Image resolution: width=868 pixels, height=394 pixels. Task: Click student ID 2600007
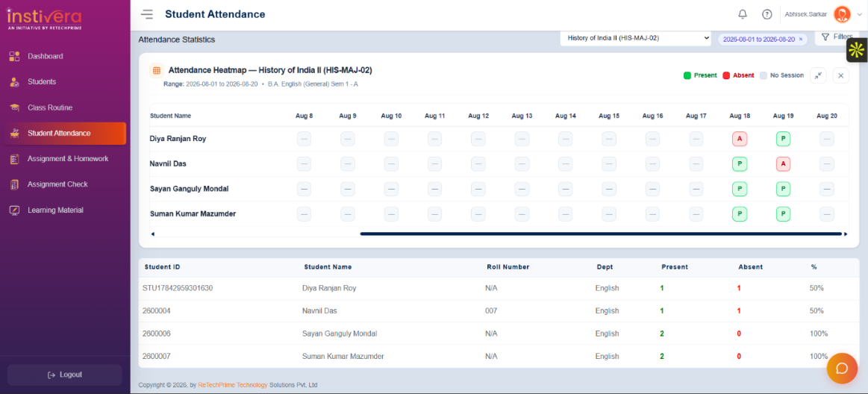pos(156,357)
